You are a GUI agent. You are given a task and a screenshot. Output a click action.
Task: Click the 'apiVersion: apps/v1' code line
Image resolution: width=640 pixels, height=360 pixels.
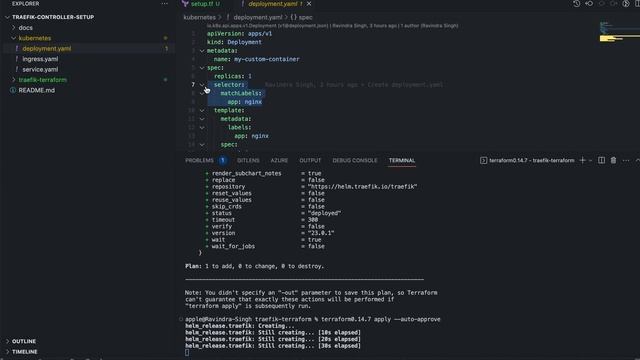pyautogui.click(x=239, y=33)
